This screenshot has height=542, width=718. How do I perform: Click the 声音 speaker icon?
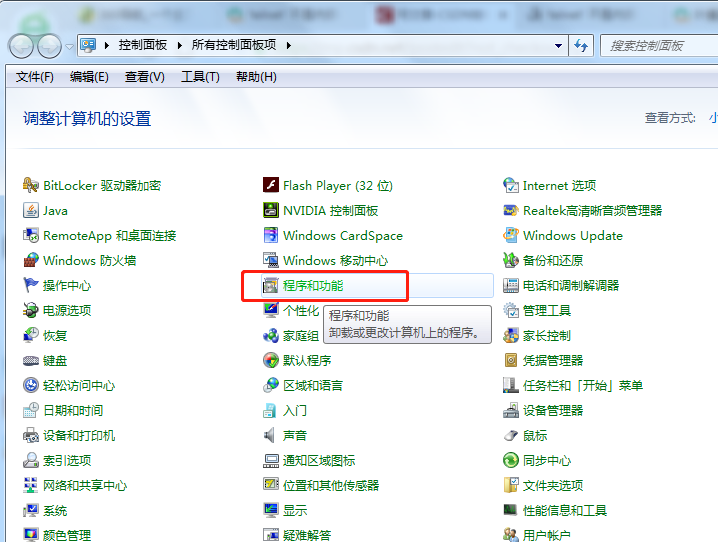[x=269, y=435]
